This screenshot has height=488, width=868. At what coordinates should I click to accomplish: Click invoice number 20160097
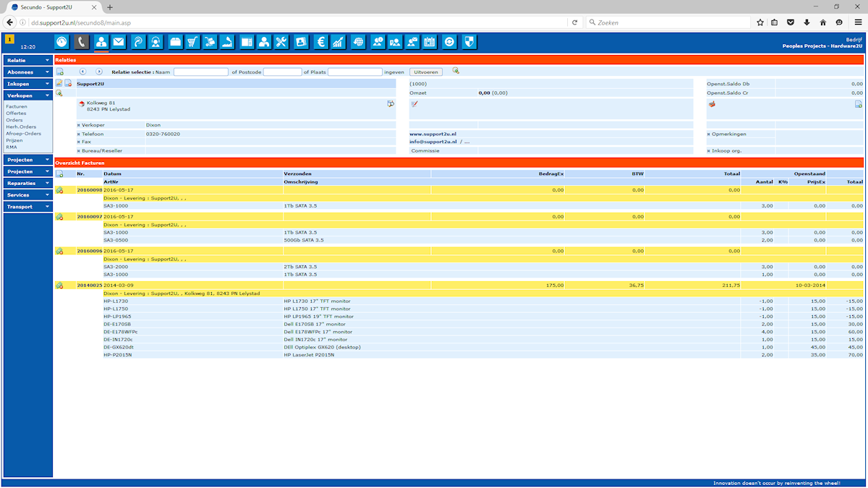[x=90, y=216]
